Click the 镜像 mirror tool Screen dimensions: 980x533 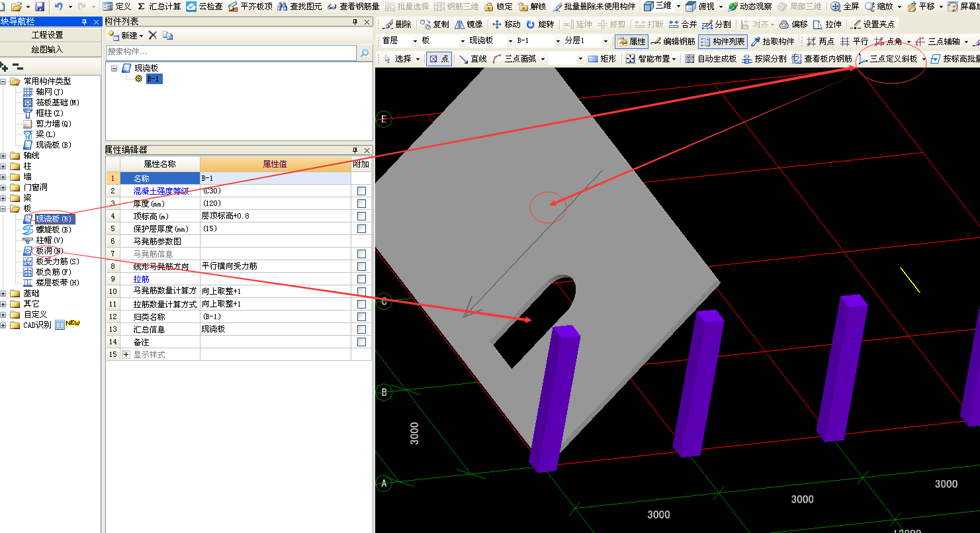tap(468, 24)
